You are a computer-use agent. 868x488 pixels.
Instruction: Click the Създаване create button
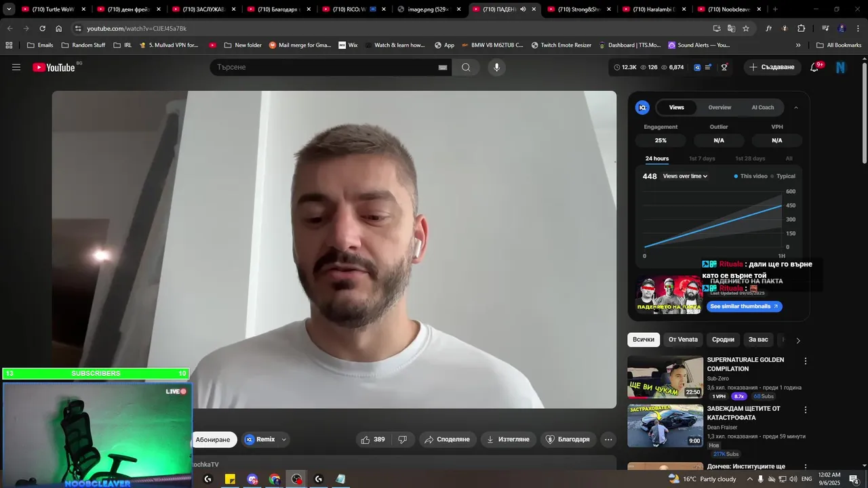772,67
